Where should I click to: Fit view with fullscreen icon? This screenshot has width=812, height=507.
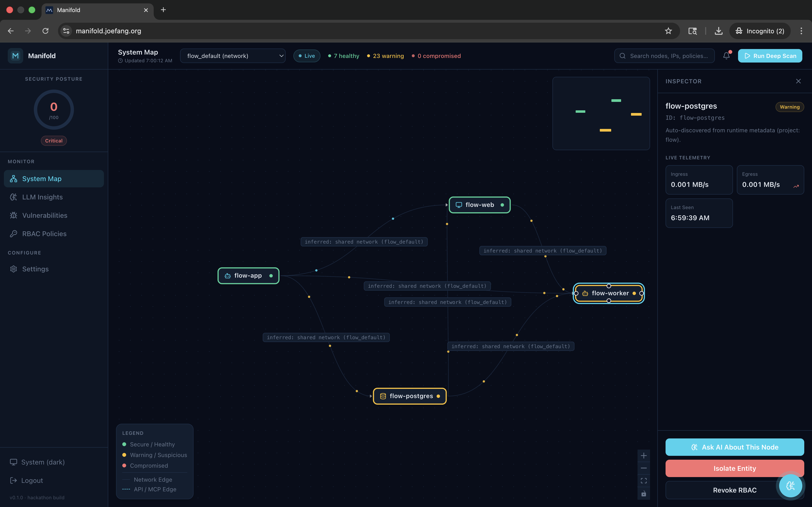[644, 481]
